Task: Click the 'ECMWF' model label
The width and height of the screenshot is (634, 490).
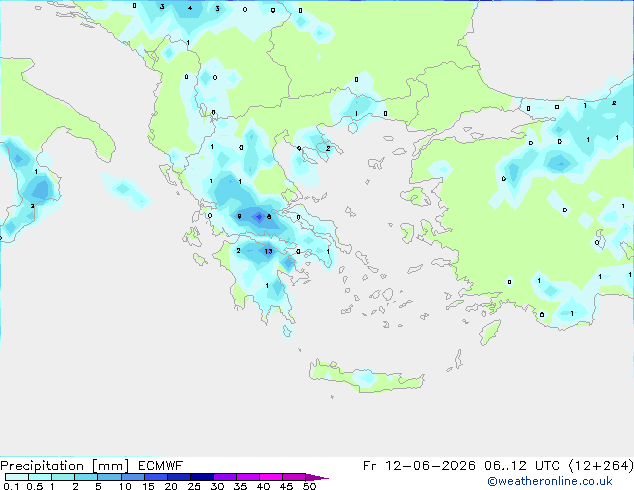Action: click(161, 466)
